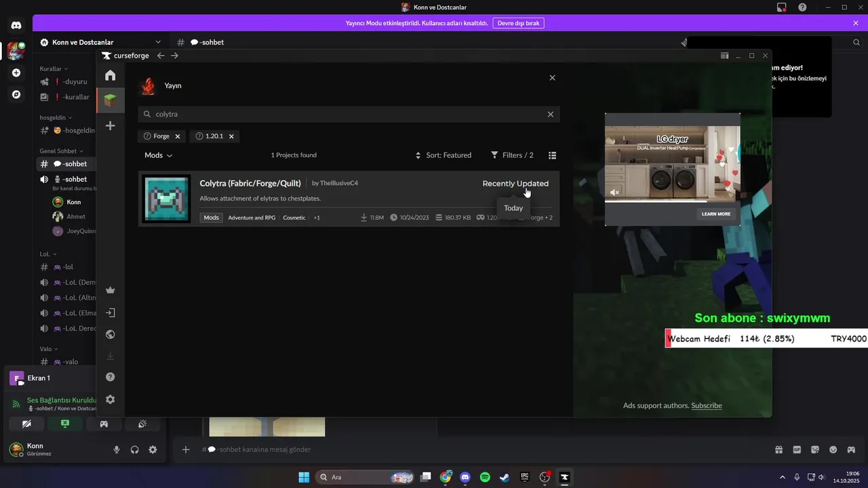
Task: Deafen with the Discord headphones icon
Action: 135,449
